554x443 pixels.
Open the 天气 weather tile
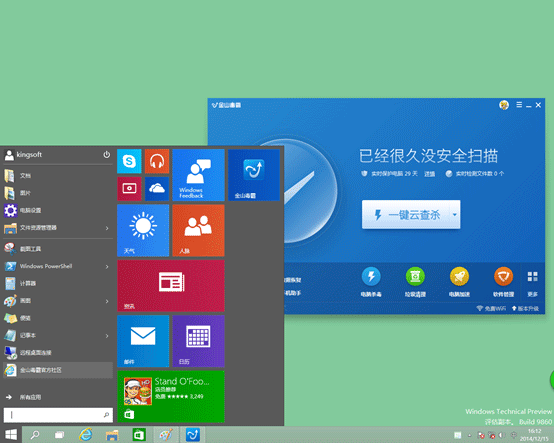click(x=143, y=230)
